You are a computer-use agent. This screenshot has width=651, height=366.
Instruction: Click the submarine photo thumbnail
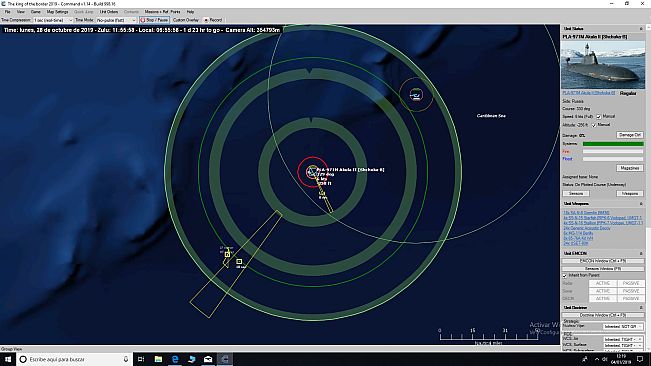[x=603, y=65]
